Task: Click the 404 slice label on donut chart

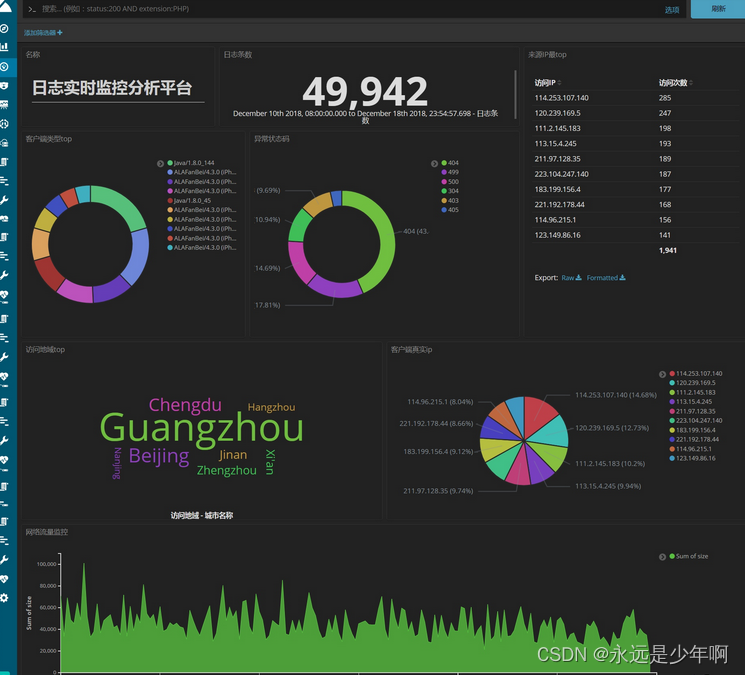Action: (x=416, y=231)
